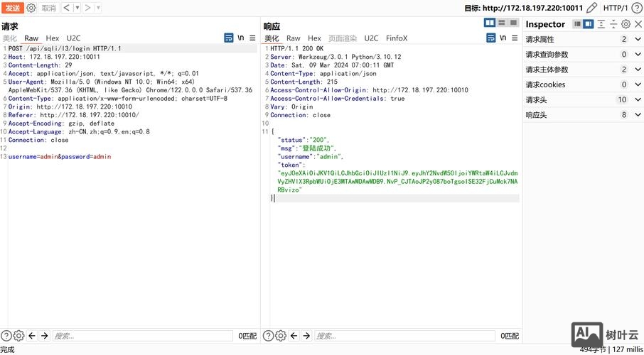Screen dimensions: 644x355
Task: Expand the 请求属性 section in Inspector
Action: [637, 40]
